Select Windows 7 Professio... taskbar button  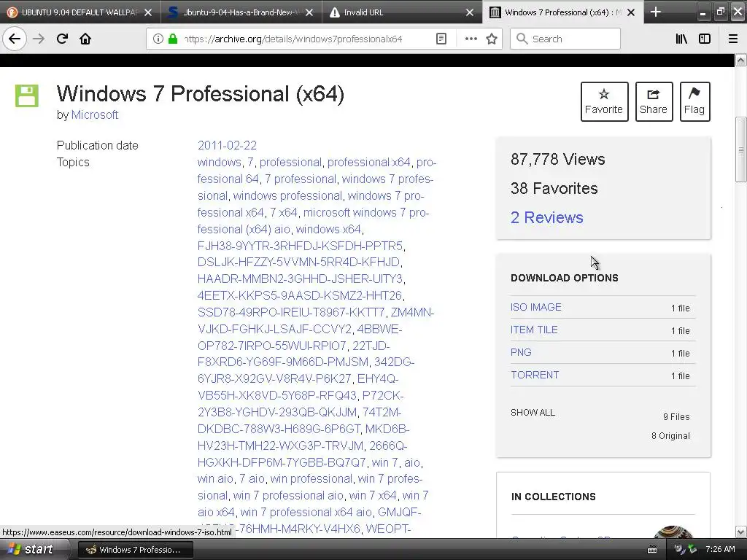pyautogui.click(x=135, y=550)
